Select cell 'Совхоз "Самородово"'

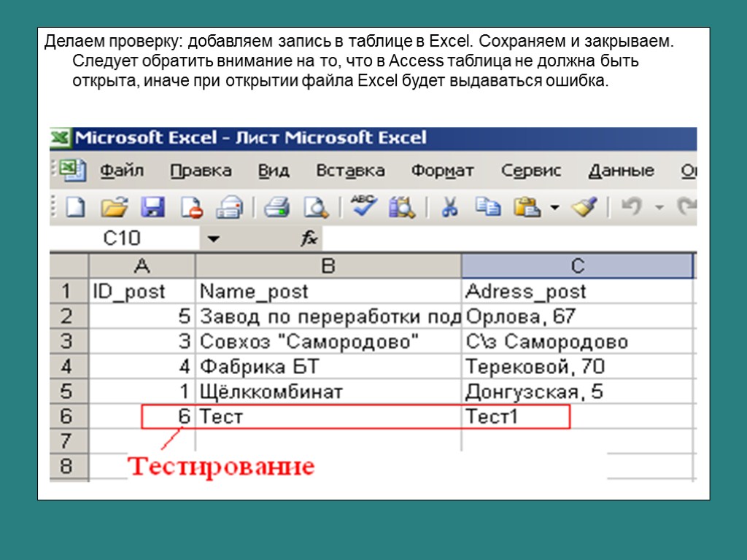[328, 341]
